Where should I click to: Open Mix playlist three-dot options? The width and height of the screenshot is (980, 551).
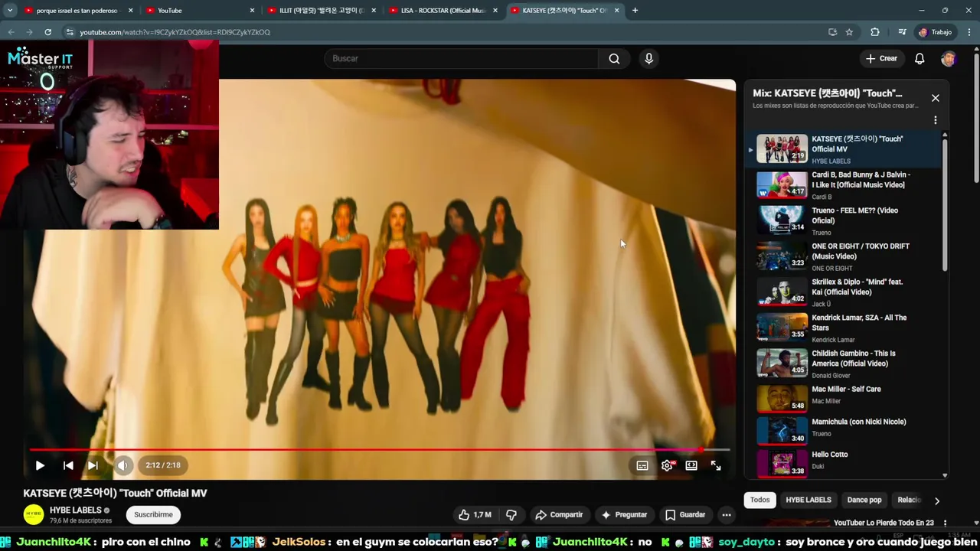point(935,120)
